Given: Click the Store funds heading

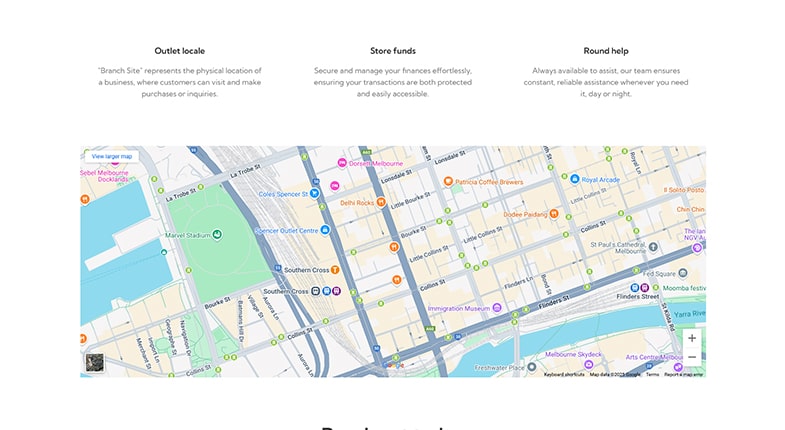Looking at the screenshot, I should coord(393,51).
